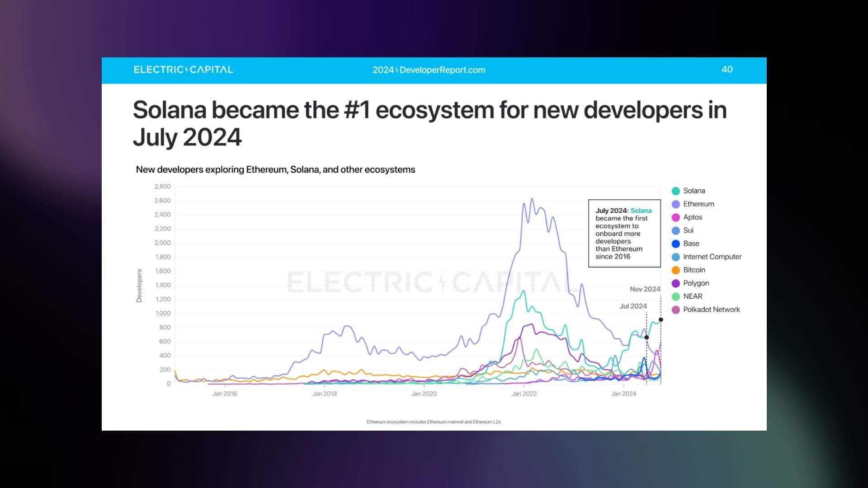The image size is (868, 488).
Task: Click the Solana teal legend dot
Action: 675,191
